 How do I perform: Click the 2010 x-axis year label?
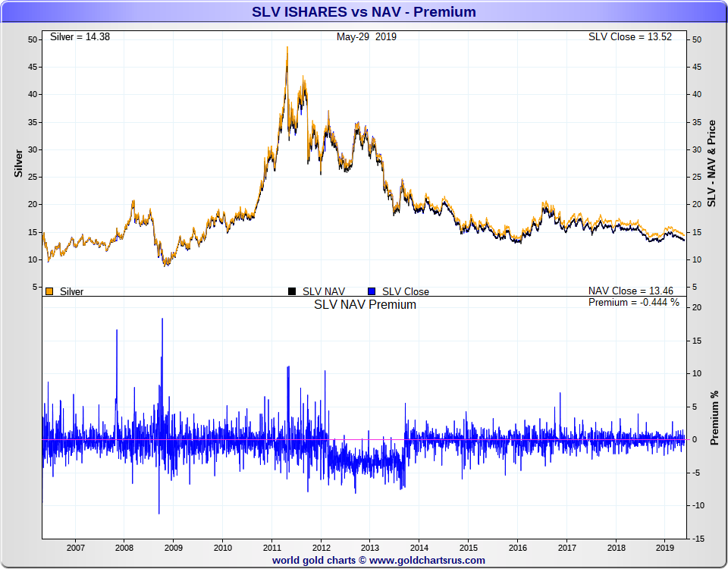[223, 548]
